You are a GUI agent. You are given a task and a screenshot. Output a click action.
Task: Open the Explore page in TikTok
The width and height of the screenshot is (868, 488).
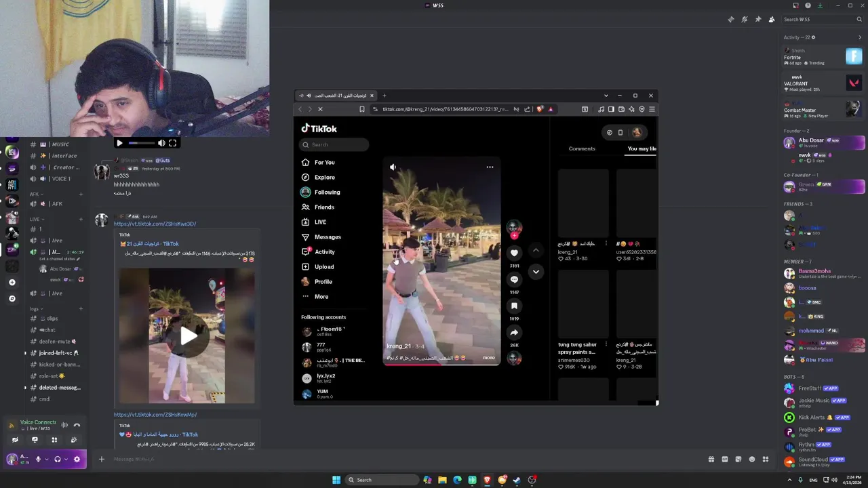click(x=318, y=178)
